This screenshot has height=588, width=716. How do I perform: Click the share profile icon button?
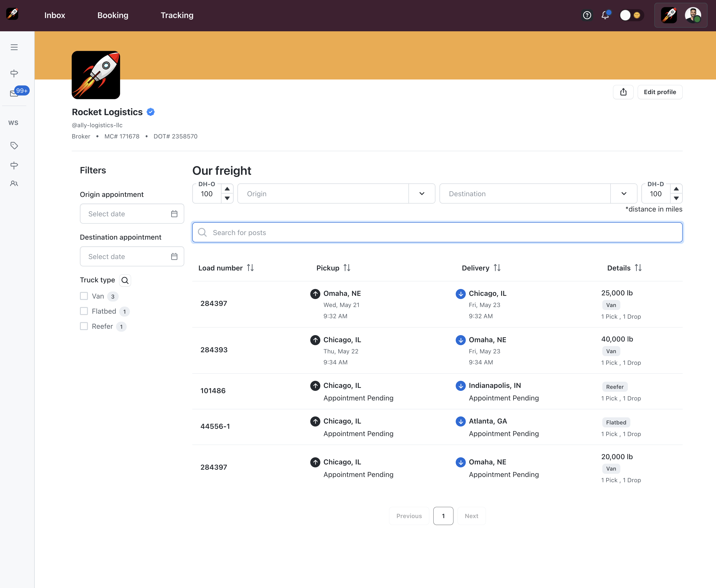[x=623, y=92]
